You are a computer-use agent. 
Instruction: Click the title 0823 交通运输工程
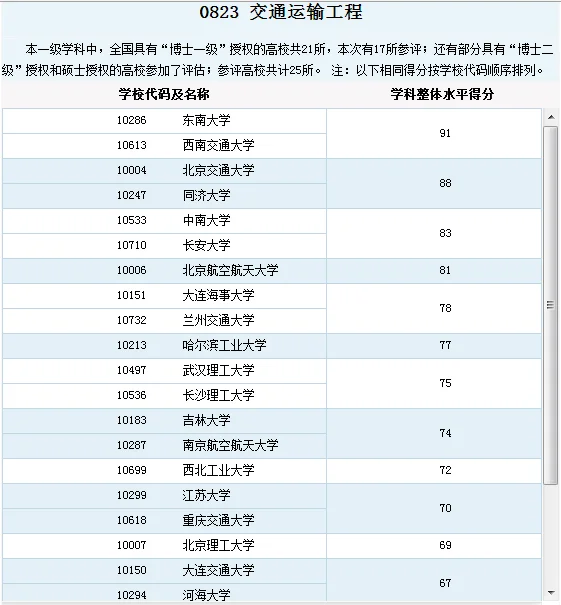281,12
